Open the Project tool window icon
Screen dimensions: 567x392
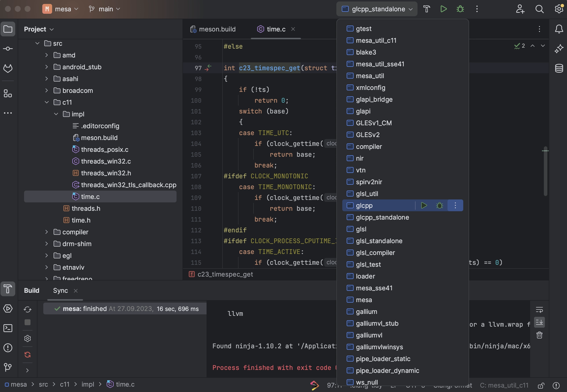point(8,29)
